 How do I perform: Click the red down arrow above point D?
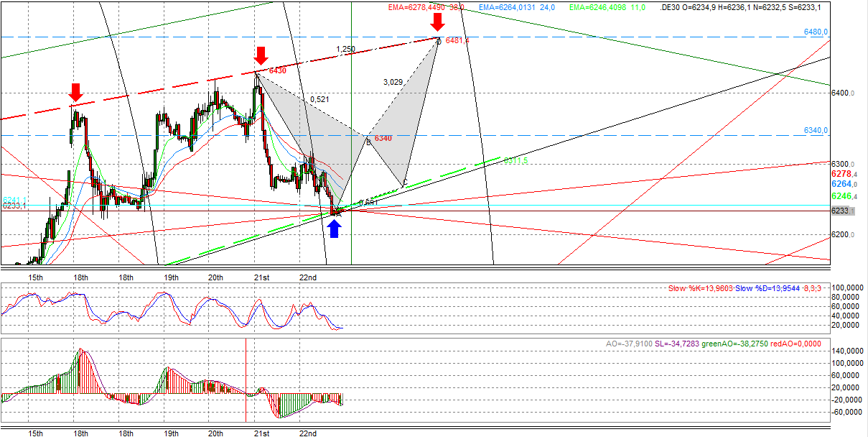click(438, 22)
